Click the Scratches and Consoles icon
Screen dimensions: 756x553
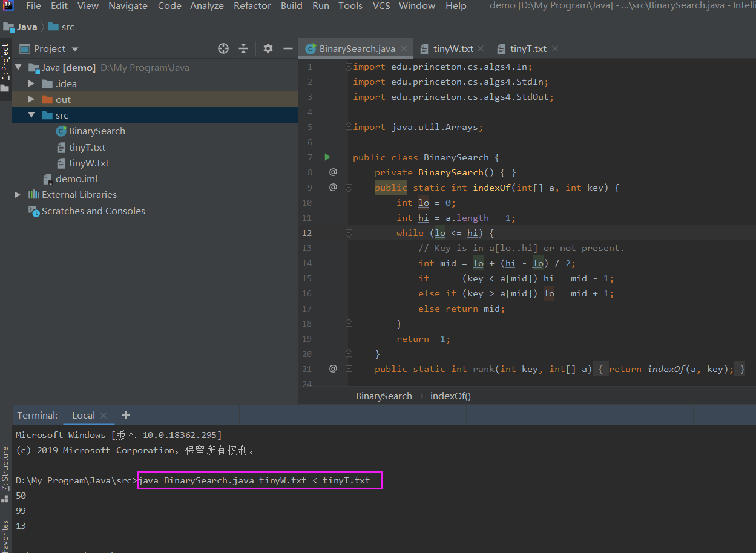34,211
